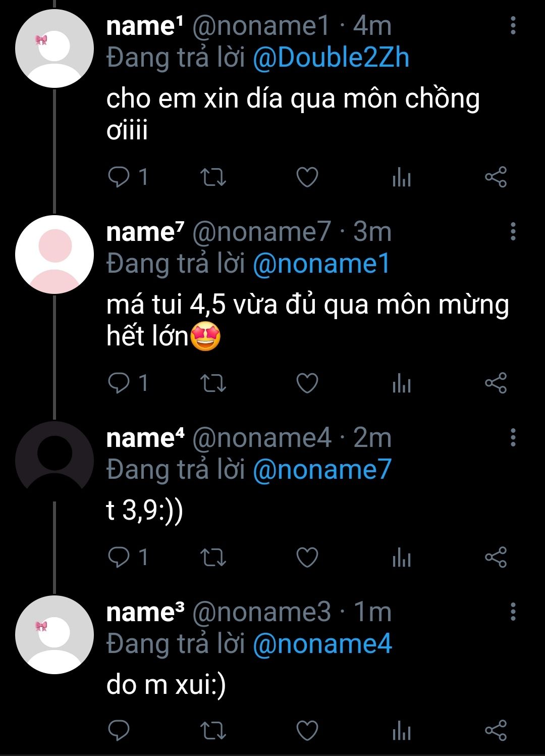The image size is (545, 756).
Task: Like the "do m xui:)" reply
Action: [307, 731]
